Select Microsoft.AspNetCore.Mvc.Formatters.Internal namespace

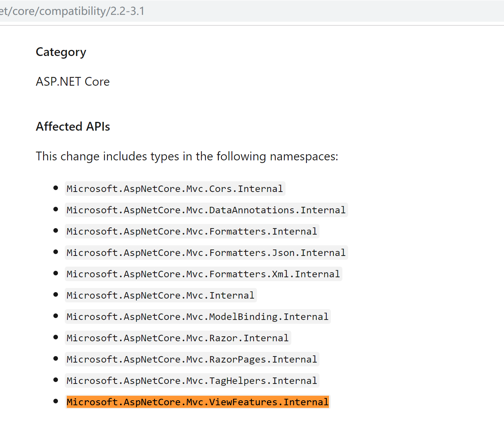coord(192,232)
